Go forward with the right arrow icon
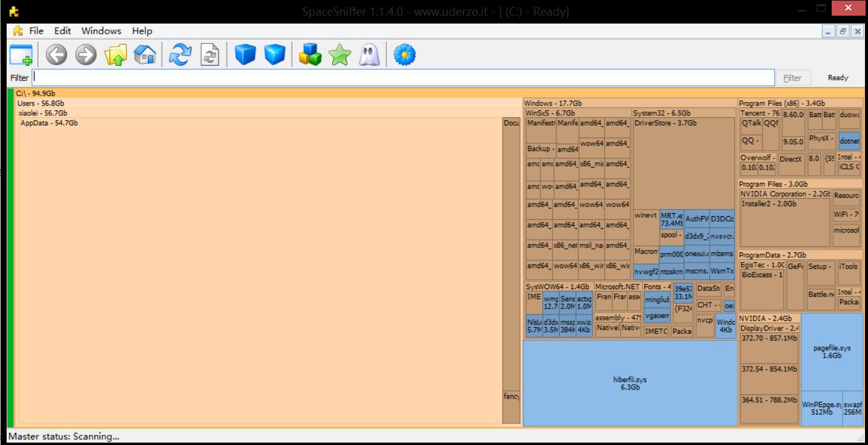 coord(86,55)
